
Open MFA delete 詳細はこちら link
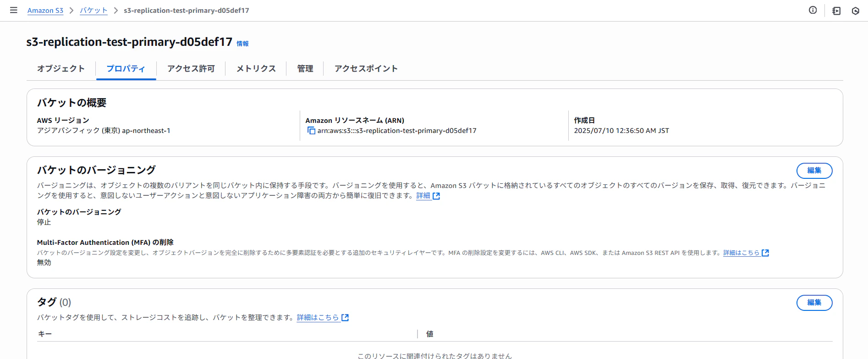coord(741,253)
